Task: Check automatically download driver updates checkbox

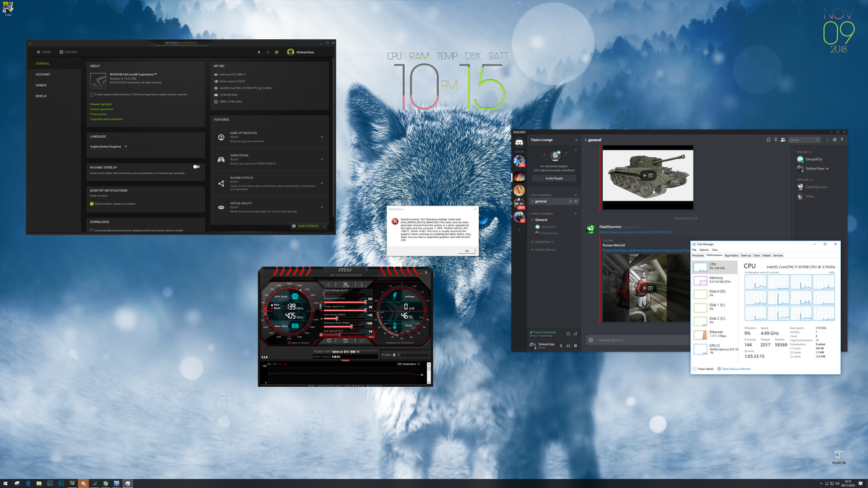Action: coord(92,230)
